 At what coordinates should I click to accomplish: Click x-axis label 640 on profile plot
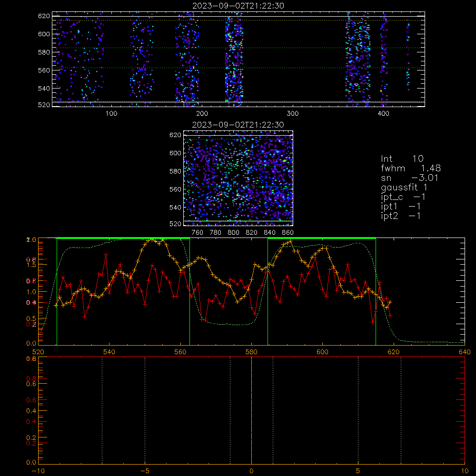[x=465, y=352]
